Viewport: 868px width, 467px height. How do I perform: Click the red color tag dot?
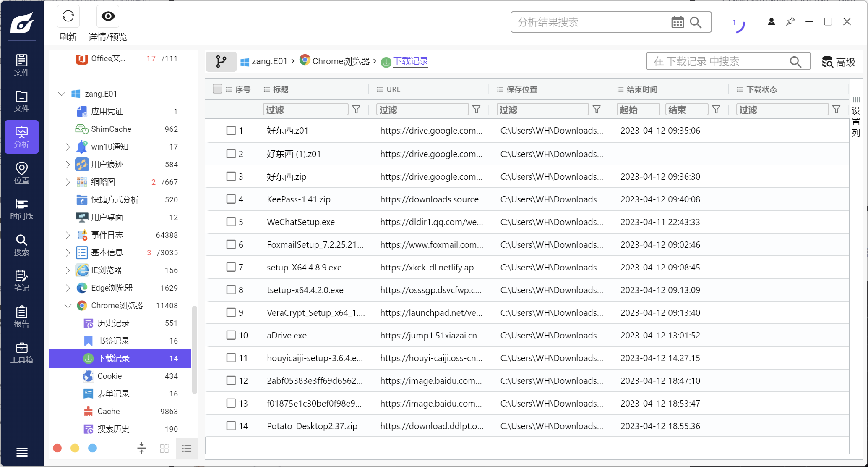[57, 448]
